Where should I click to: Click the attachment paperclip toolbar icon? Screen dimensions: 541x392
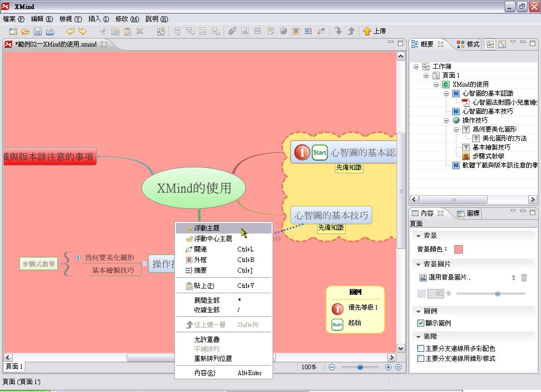[232, 31]
